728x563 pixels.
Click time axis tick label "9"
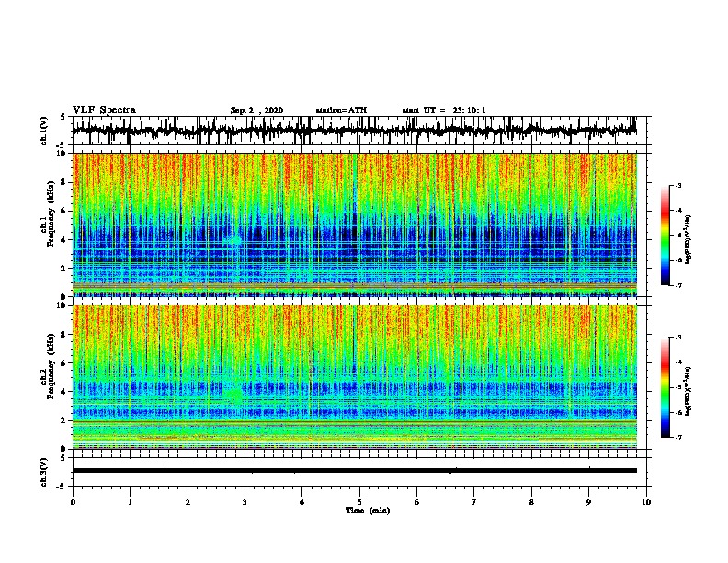588,502
